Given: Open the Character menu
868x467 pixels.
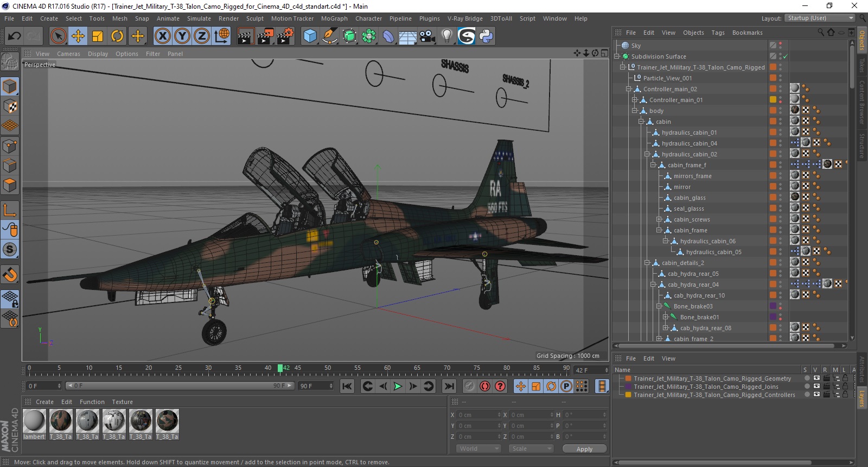Looking at the screenshot, I should 368,18.
